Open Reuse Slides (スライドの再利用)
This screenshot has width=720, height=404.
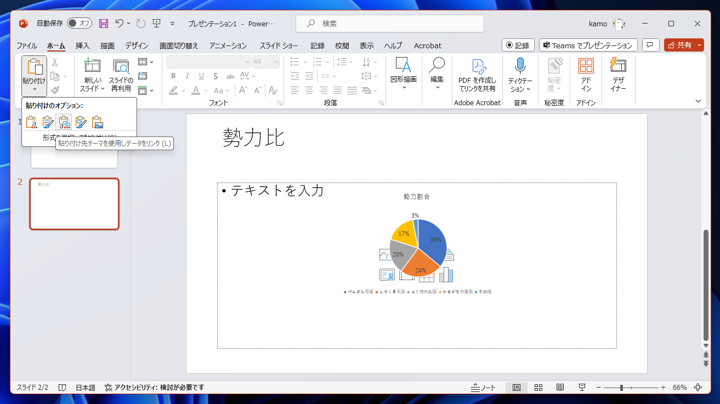pyautogui.click(x=121, y=76)
